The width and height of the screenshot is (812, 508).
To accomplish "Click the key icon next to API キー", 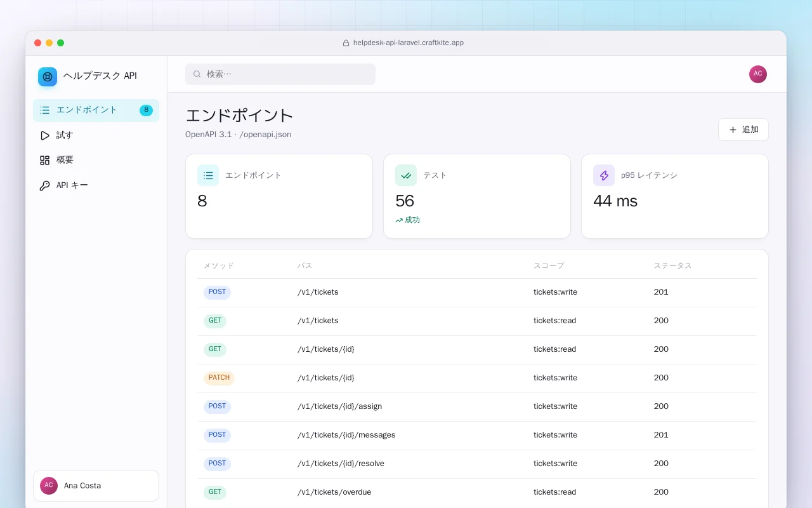I will pyautogui.click(x=44, y=185).
